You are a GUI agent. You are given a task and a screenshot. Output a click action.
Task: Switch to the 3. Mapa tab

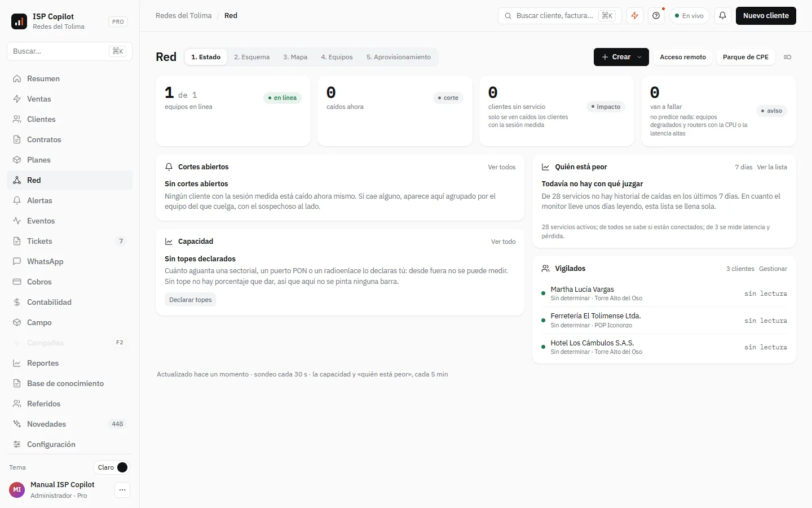[295, 57]
